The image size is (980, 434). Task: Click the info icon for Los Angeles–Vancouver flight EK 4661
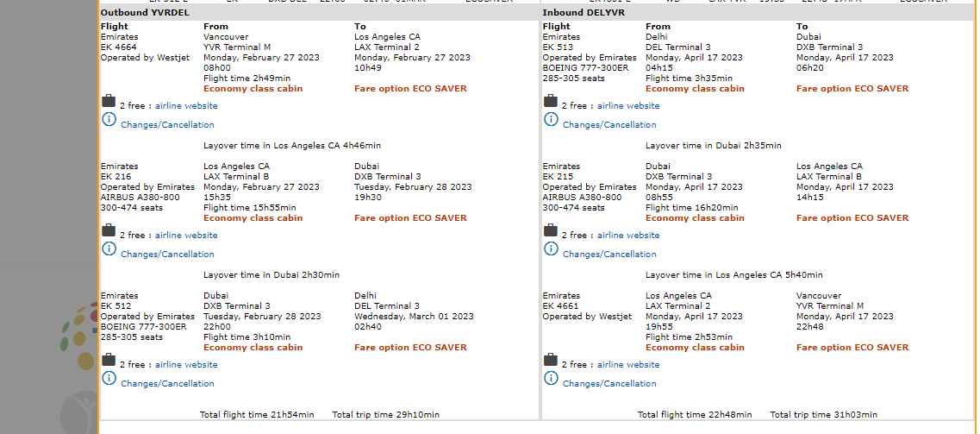551,378
